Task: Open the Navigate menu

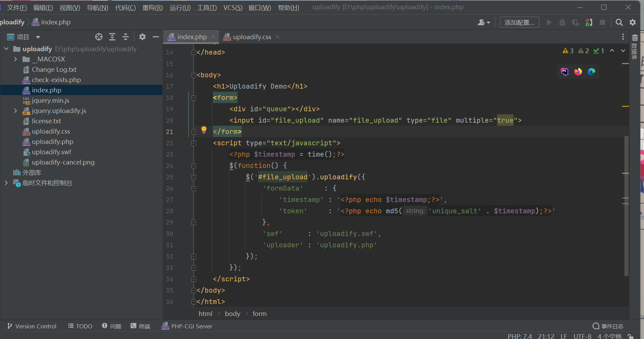Action: click(97, 8)
